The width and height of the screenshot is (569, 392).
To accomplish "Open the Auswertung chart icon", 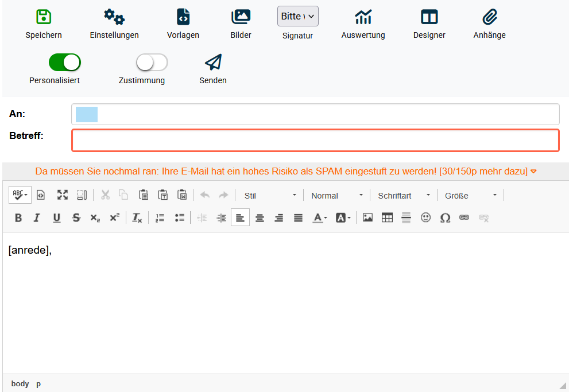I will [363, 17].
